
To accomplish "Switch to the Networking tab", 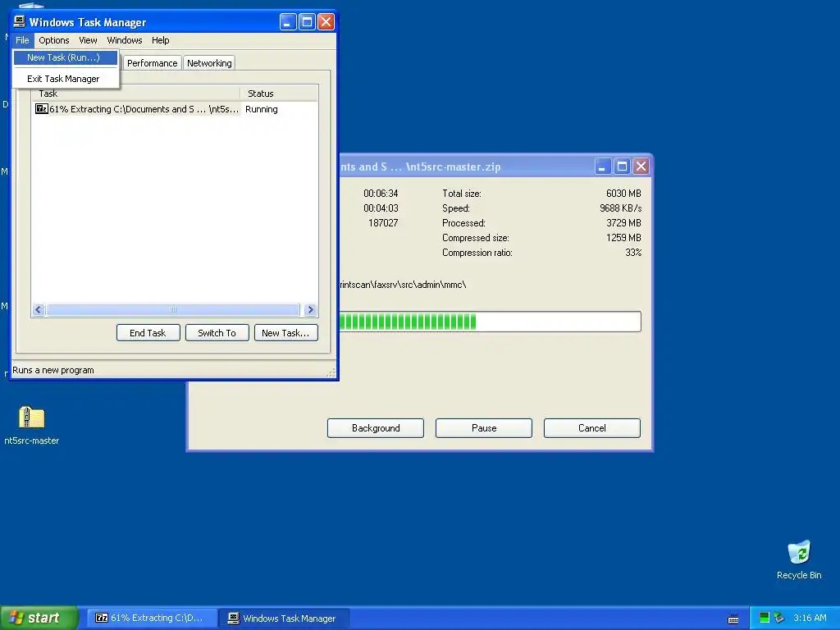I will pos(209,63).
